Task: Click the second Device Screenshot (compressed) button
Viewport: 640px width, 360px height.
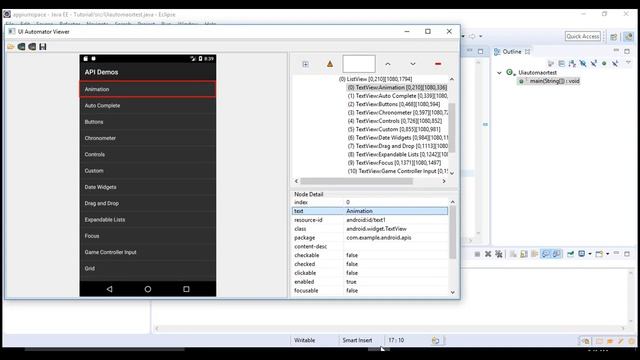Action: [x=32, y=47]
